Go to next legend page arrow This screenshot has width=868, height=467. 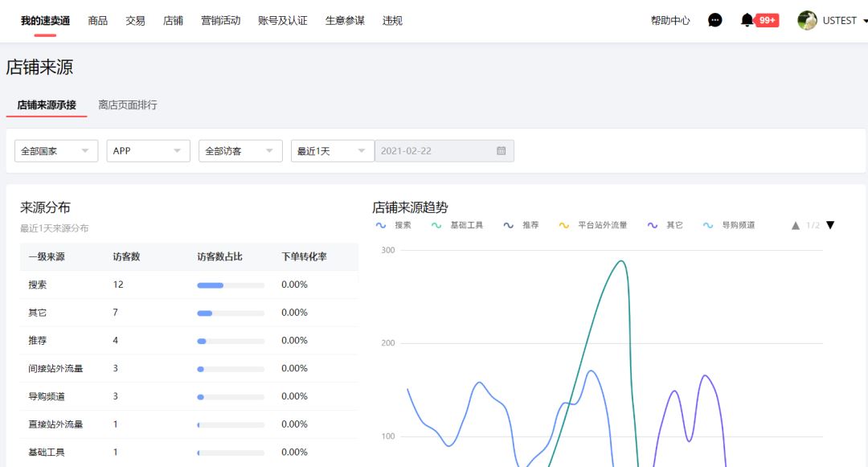(830, 225)
